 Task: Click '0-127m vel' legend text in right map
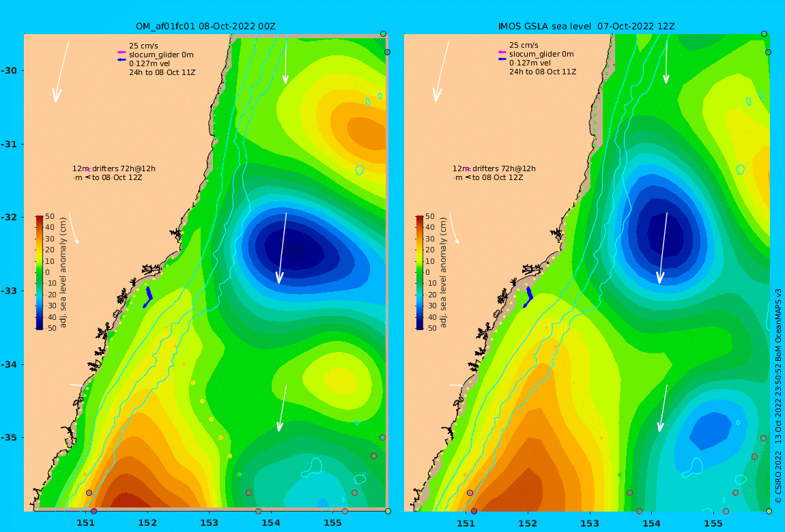pos(530,63)
